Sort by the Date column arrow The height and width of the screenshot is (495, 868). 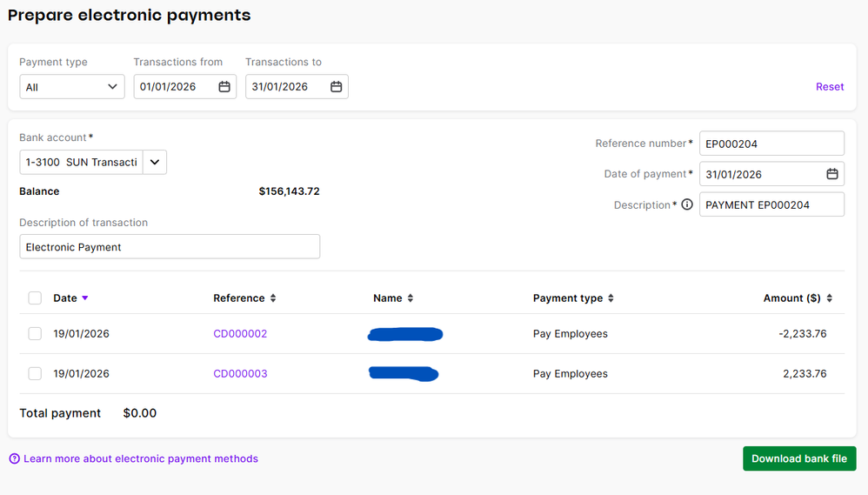(x=85, y=298)
